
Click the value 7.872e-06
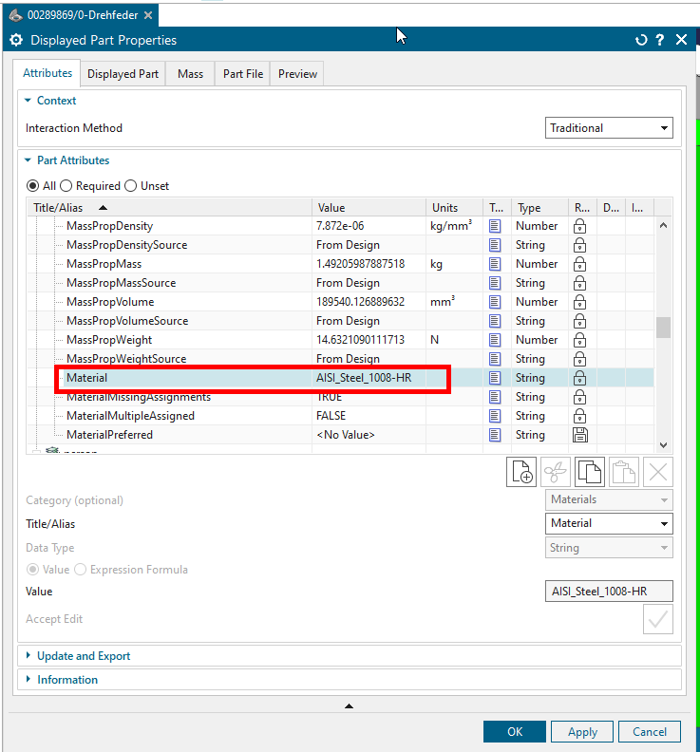pos(340,226)
